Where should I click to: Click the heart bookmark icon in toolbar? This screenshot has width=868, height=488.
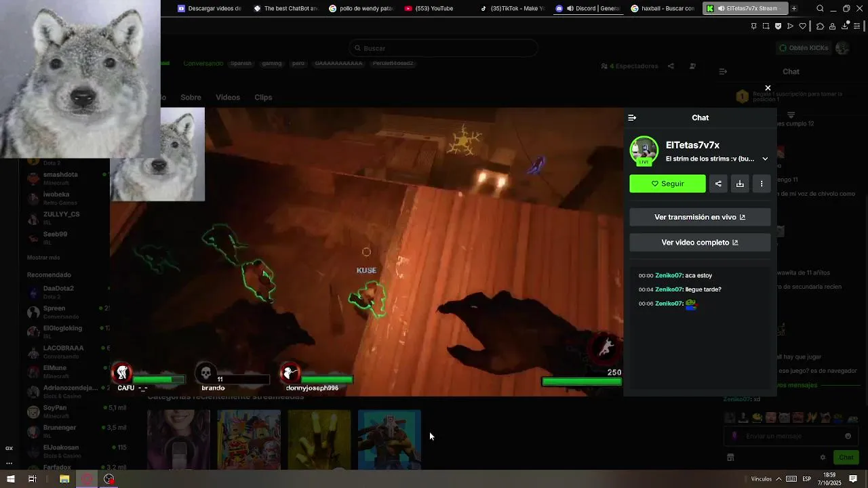click(803, 26)
